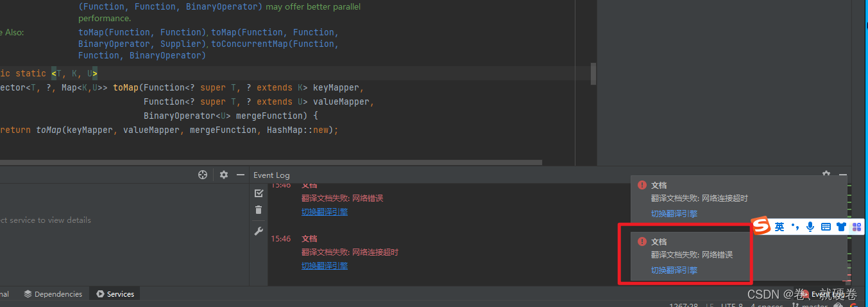Click the Sogou input method S logo

pos(761,226)
